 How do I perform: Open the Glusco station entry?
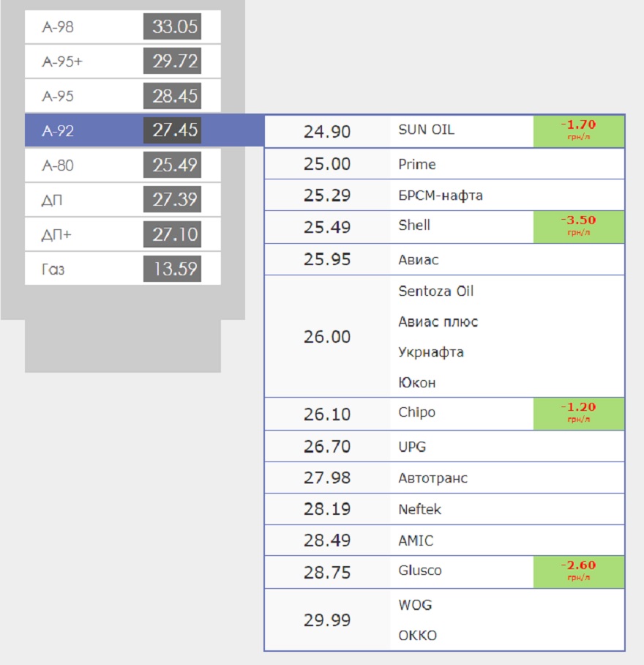(x=419, y=571)
